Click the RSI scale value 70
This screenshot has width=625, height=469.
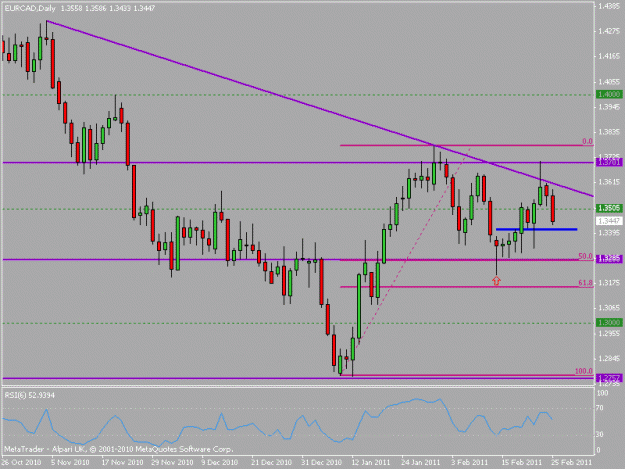coord(600,408)
